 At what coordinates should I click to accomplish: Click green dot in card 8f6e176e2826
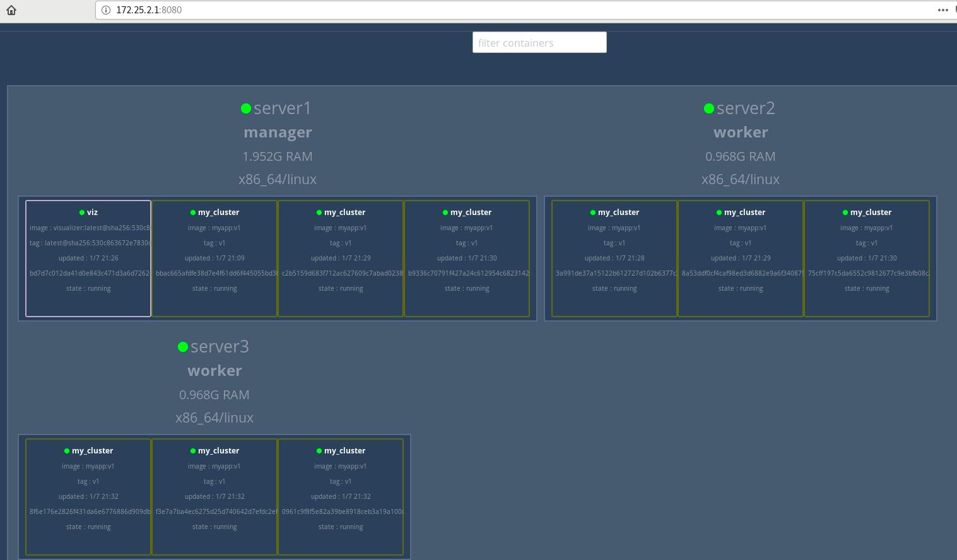[x=67, y=451]
